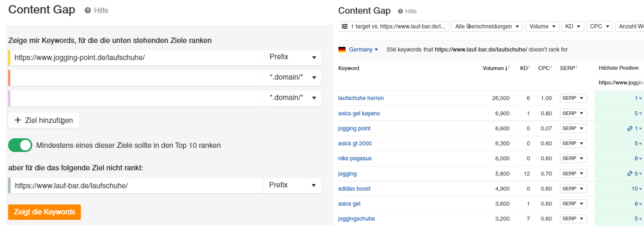The image size is (644, 227).
Task: Click the info icon next to SERP header
Action: pos(577,68)
